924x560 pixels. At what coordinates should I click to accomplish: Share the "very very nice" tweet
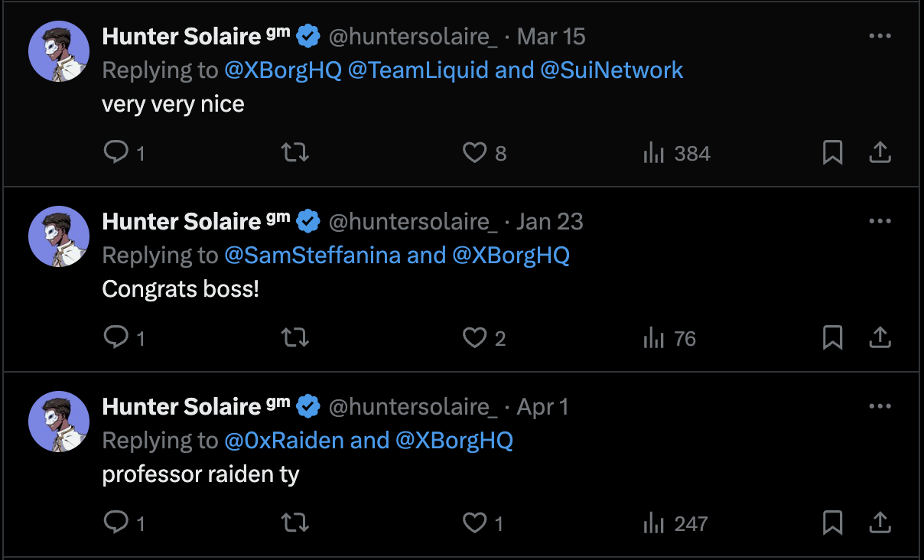coord(880,153)
